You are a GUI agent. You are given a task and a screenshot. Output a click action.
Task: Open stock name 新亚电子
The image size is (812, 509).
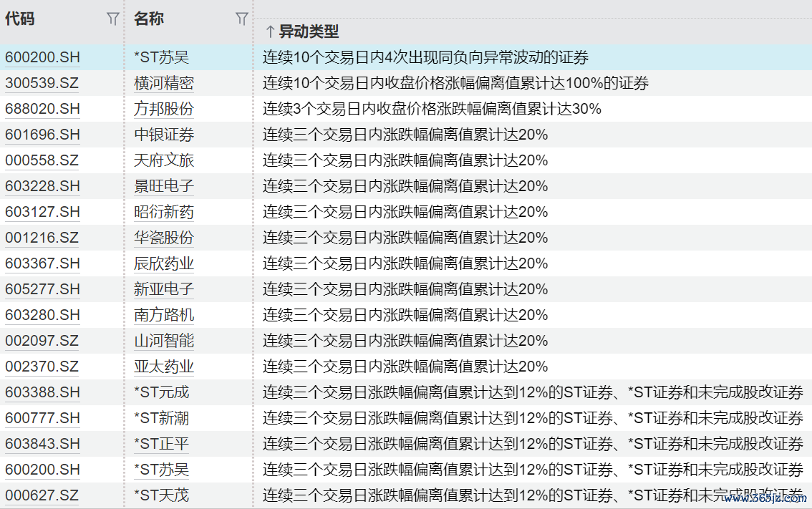164,289
